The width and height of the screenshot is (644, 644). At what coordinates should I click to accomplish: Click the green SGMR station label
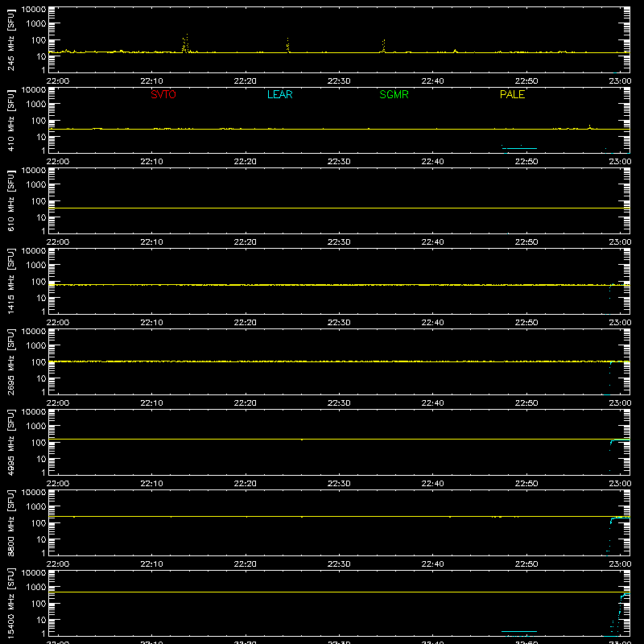(x=394, y=94)
